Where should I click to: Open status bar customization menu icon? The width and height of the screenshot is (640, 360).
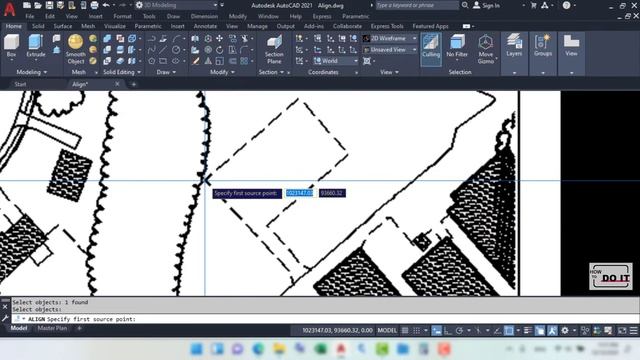[x=633, y=330]
